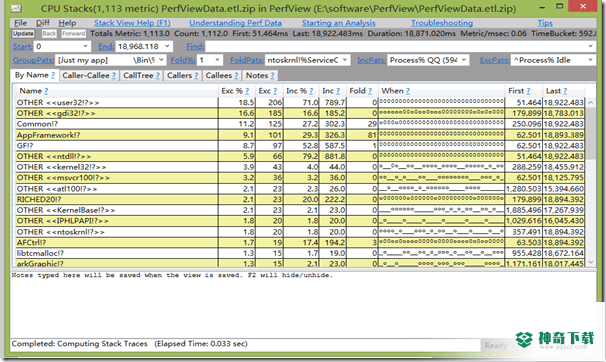Expand the Start time dropdown
The height and width of the screenshot is (362, 606).
[x=85, y=46]
